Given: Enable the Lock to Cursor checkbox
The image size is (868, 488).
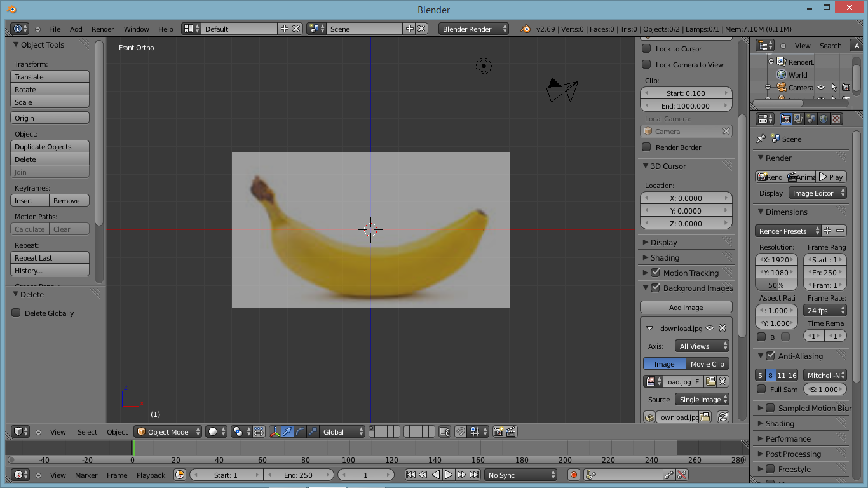Looking at the screenshot, I should point(646,49).
